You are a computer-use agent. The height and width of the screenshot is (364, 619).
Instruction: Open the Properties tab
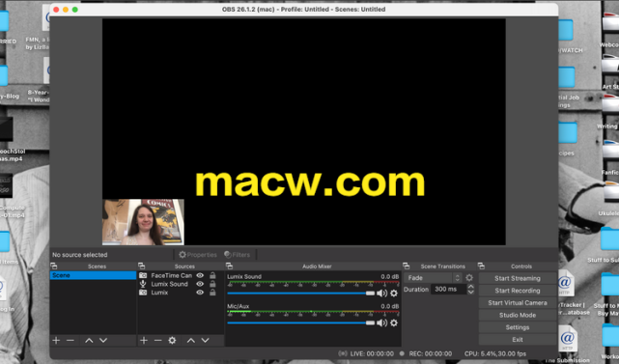pos(198,255)
